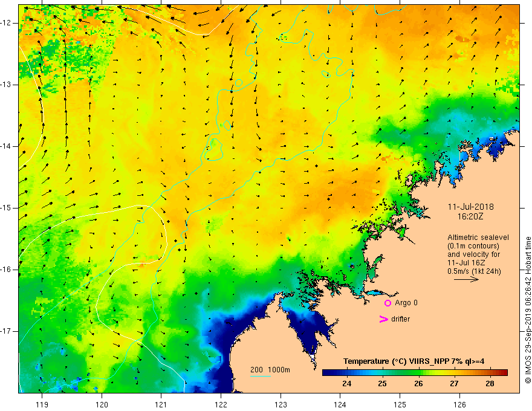Click the '-12' latitude axis label

(6, 23)
